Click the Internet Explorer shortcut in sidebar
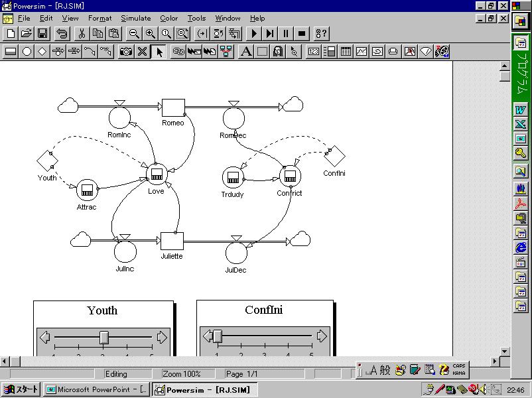The width and height of the screenshot is (532, 398). [521, 247]
